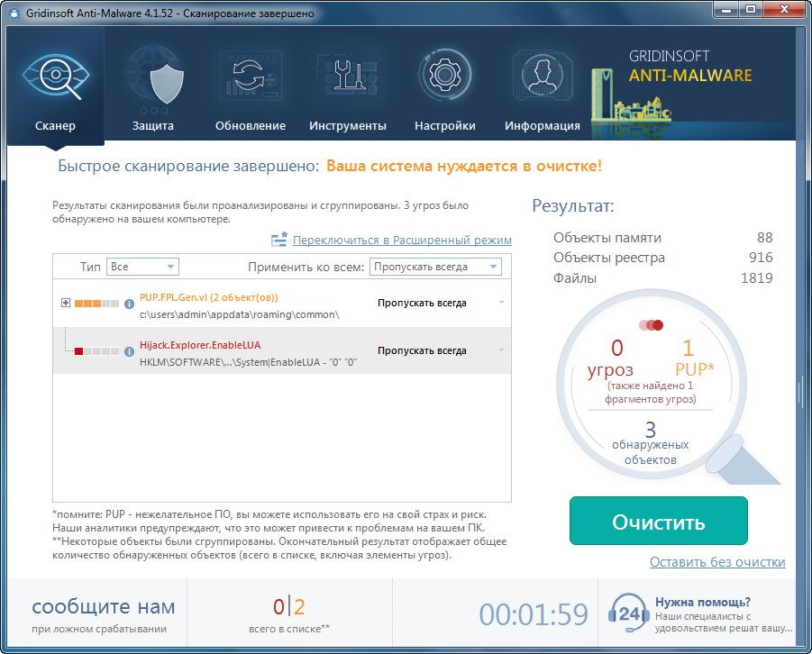Click the Очистить button
The height and width of the screenshot is (654, 812).
point(659,521)
